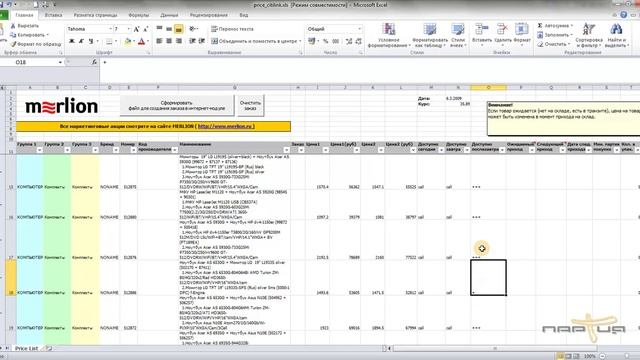Click the Delete cells (Удалить) icon
Screen dimensions: 640x360
coord(502,29)
